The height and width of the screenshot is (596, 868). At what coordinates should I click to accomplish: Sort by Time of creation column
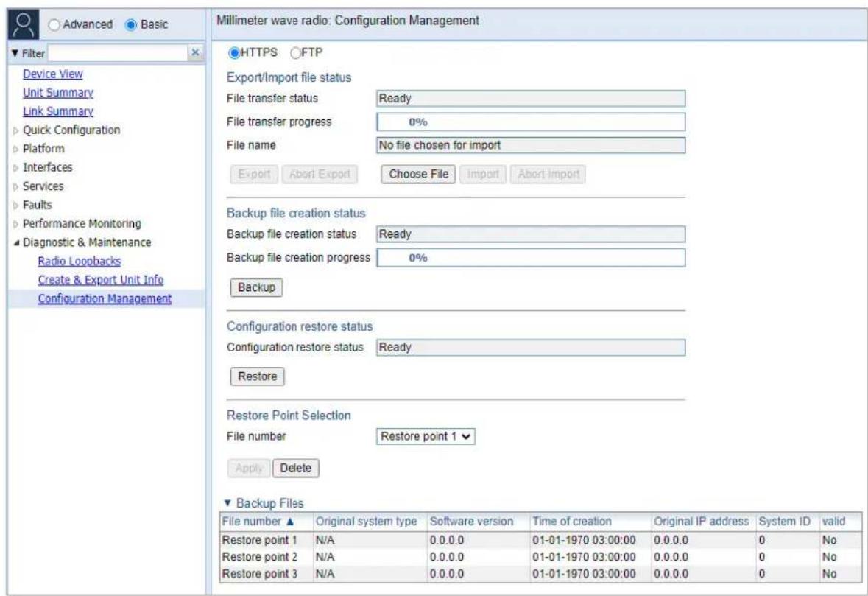pos(590,522)
